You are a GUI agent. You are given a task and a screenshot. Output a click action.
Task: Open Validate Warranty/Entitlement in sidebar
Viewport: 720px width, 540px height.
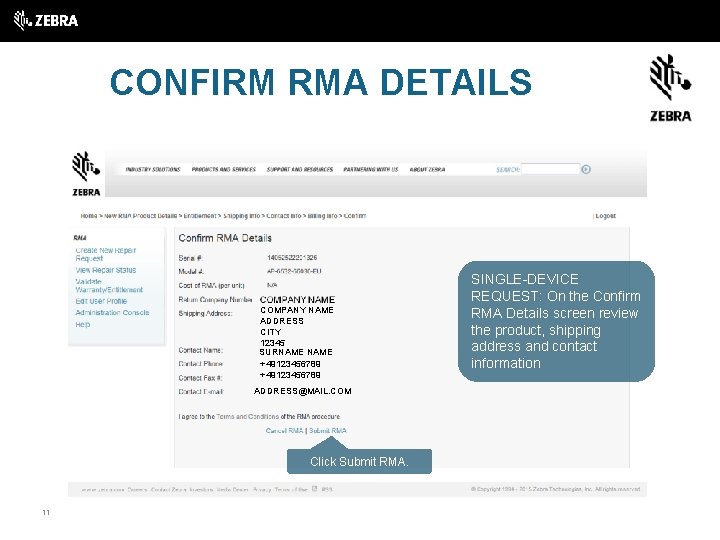pyautogui.click(x=109, y=286)
